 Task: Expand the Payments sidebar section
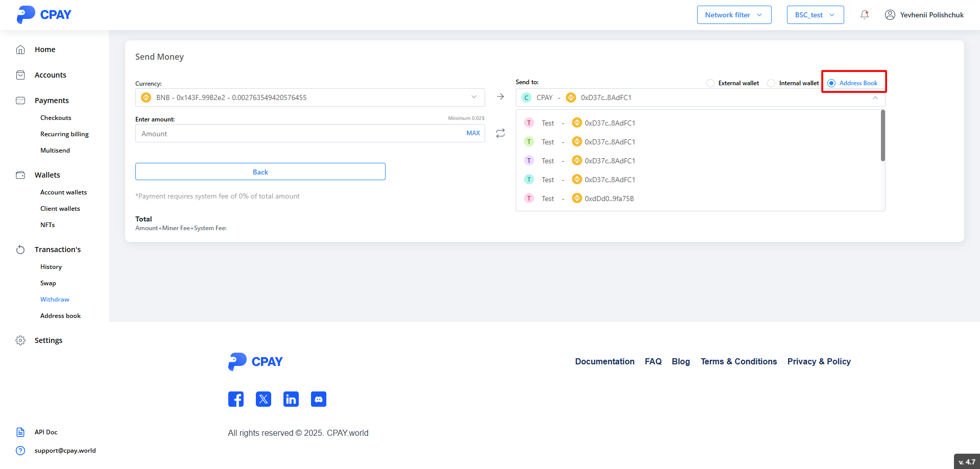coord(52,101)
